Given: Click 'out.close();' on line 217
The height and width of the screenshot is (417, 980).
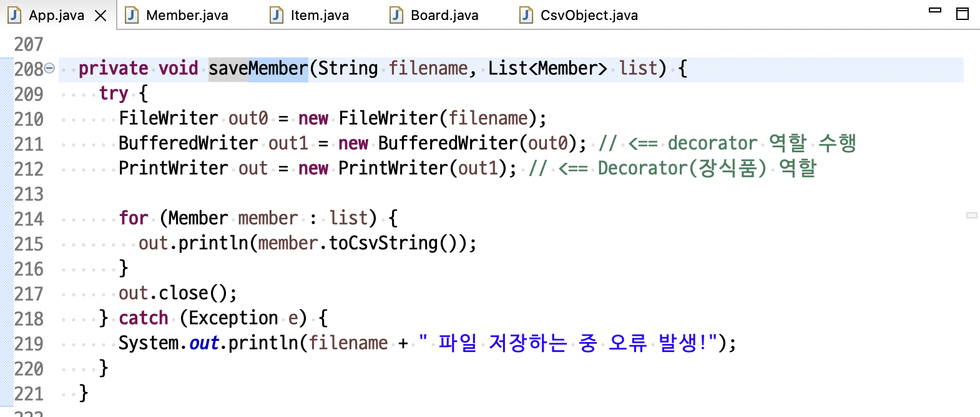Looking at the screenshot, I should click(x=178, y=293).
